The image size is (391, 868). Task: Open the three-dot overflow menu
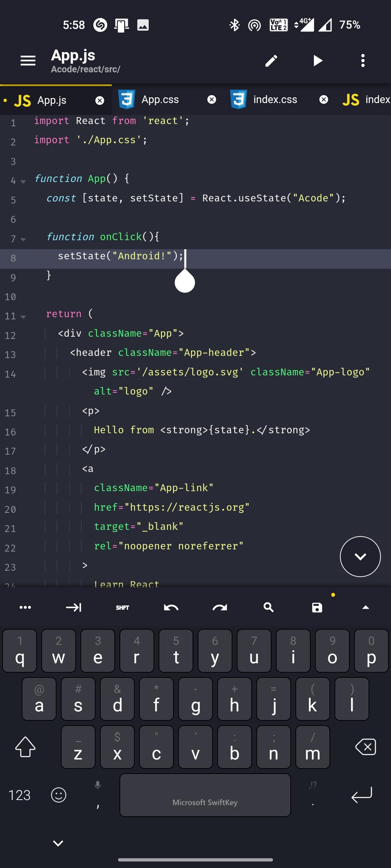363,61
